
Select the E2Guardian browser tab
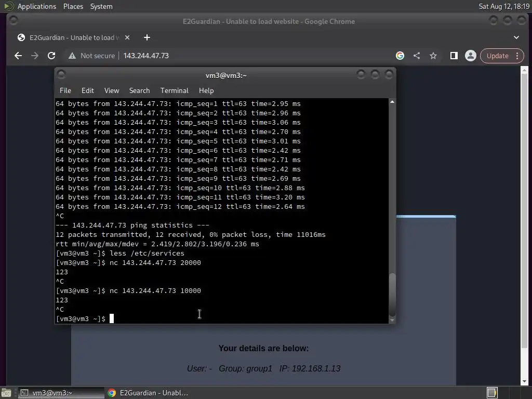coord(72,37)
